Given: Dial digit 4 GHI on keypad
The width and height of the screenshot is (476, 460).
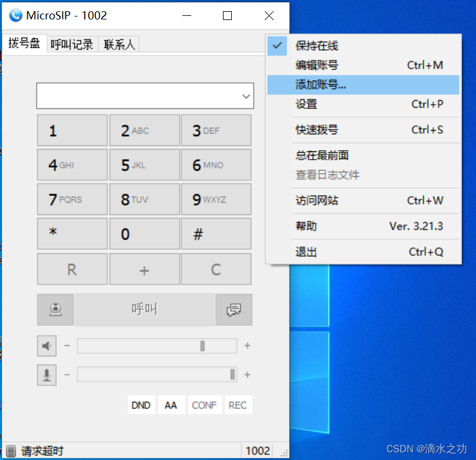Looking at the screenshot, I should [72, 165].
